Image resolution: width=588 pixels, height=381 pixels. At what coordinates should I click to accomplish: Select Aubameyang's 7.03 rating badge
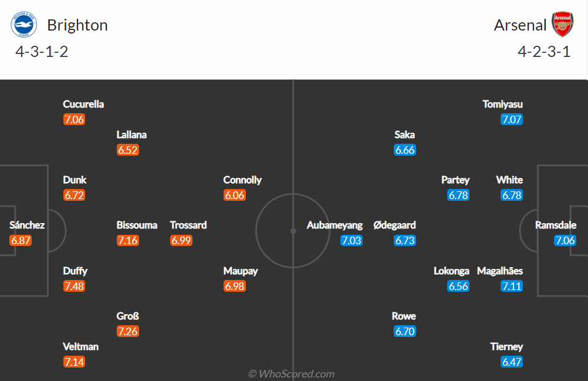coord(352,240)
